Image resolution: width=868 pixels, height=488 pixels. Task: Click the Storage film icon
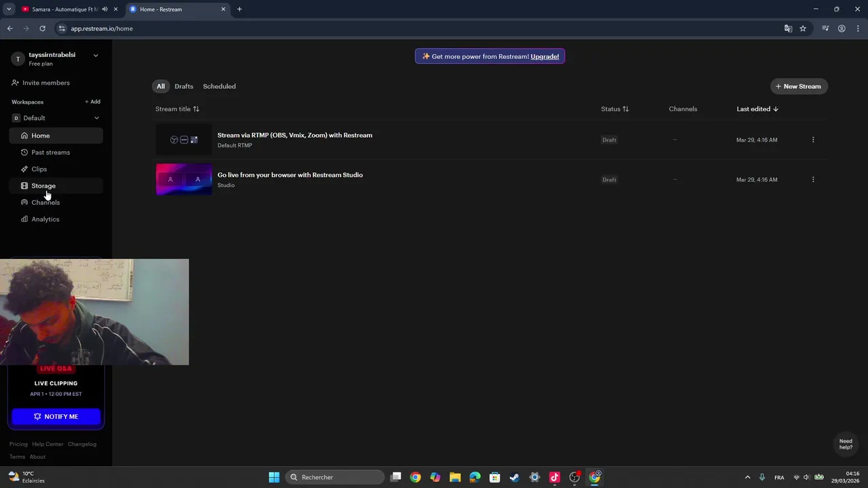pos(24,186)
